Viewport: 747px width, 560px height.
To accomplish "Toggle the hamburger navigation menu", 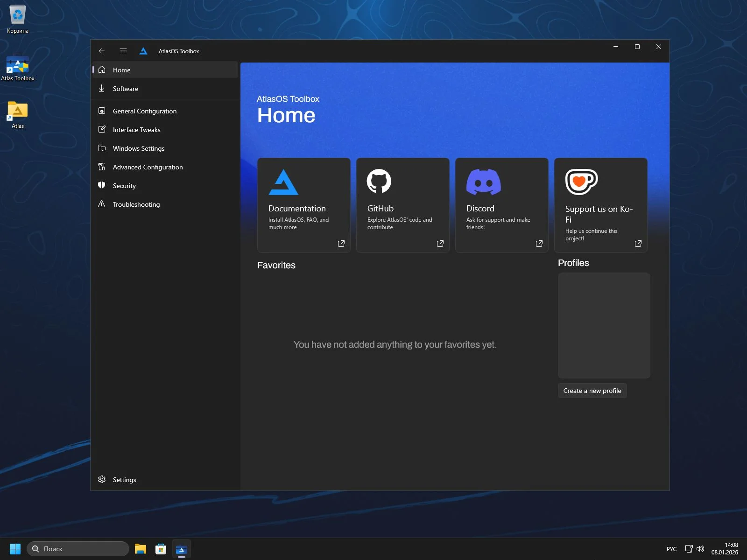I will click(123, 51).
